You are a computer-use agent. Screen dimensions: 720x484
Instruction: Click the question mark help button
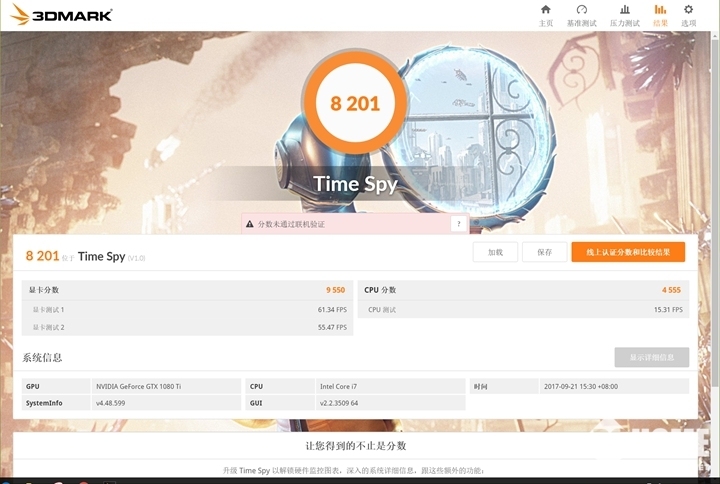pyautogui.click(x=458, y=224)
